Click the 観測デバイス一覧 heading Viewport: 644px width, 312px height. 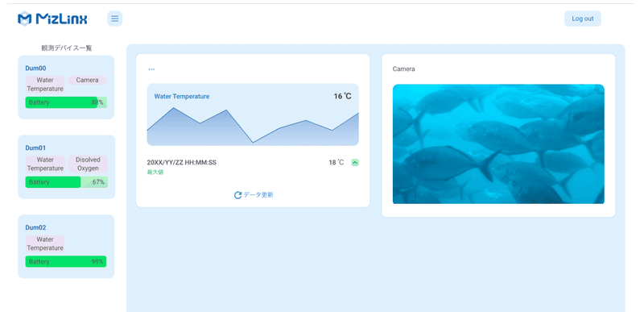coord(67,48)
